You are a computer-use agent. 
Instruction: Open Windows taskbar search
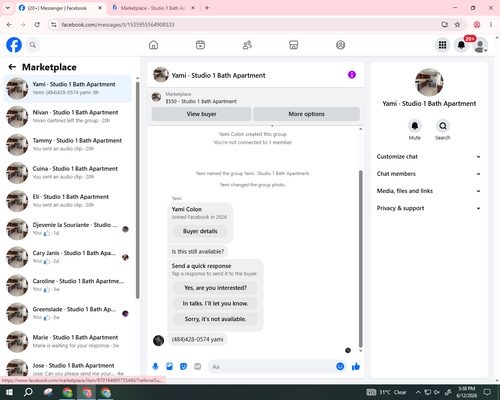(28, 392)
